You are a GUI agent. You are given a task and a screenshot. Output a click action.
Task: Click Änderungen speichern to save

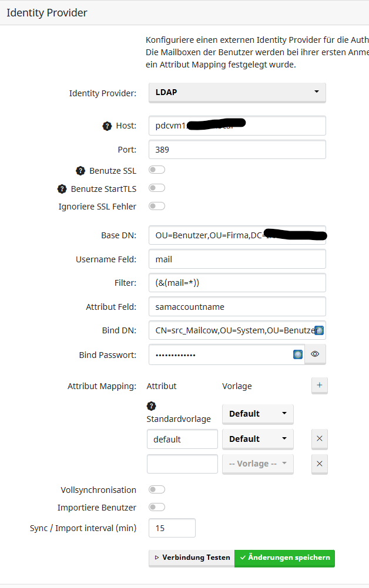click(x=284, y=557)
